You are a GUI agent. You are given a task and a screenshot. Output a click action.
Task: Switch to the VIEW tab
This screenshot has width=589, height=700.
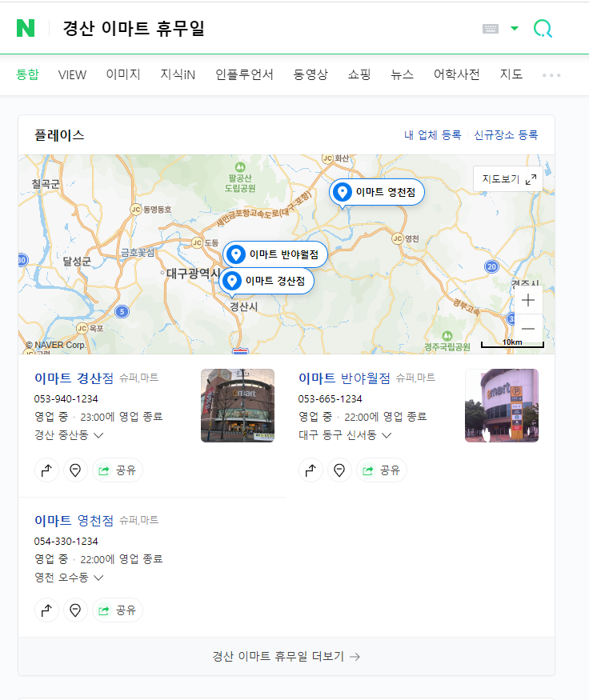point(72,74)
